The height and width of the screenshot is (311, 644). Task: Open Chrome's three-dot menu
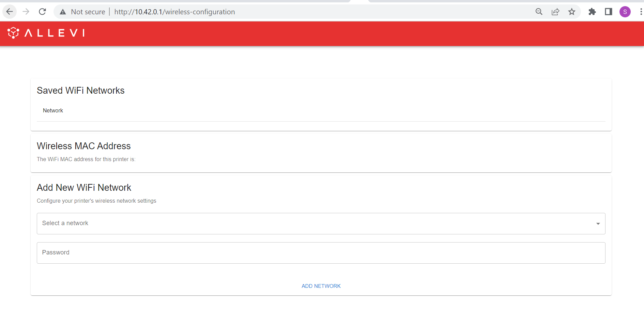coord(641,12)
